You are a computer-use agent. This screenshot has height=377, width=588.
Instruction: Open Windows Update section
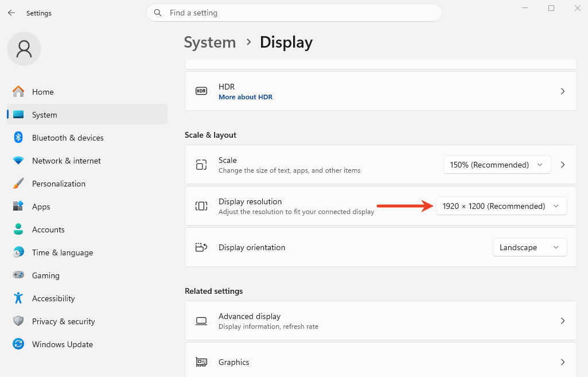(x=87, y=344)
